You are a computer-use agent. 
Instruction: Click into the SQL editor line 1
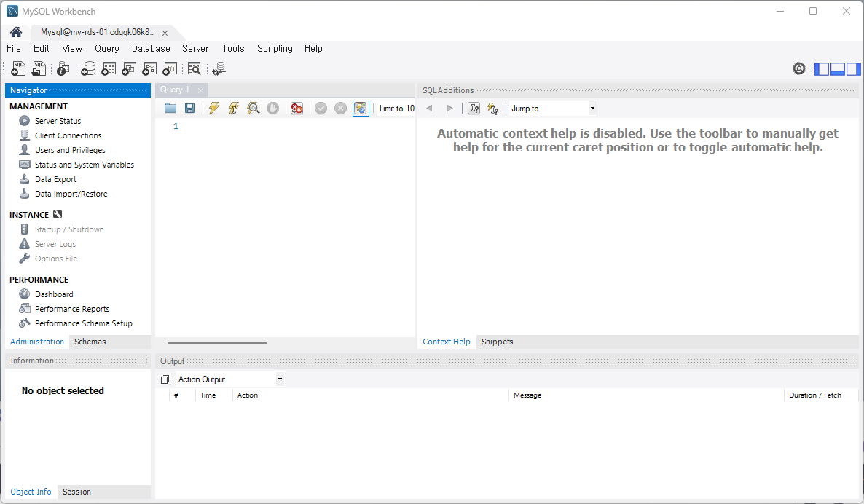tap(297, 126)
